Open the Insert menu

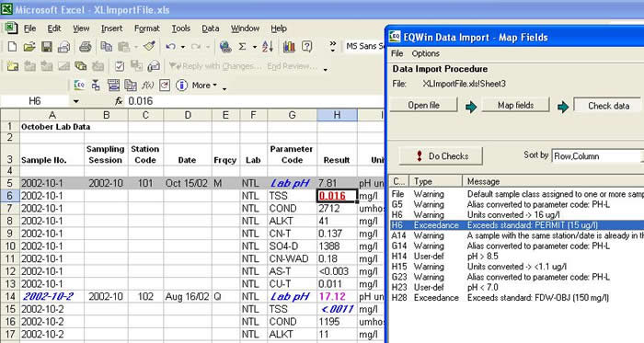(x=111, y=29)
